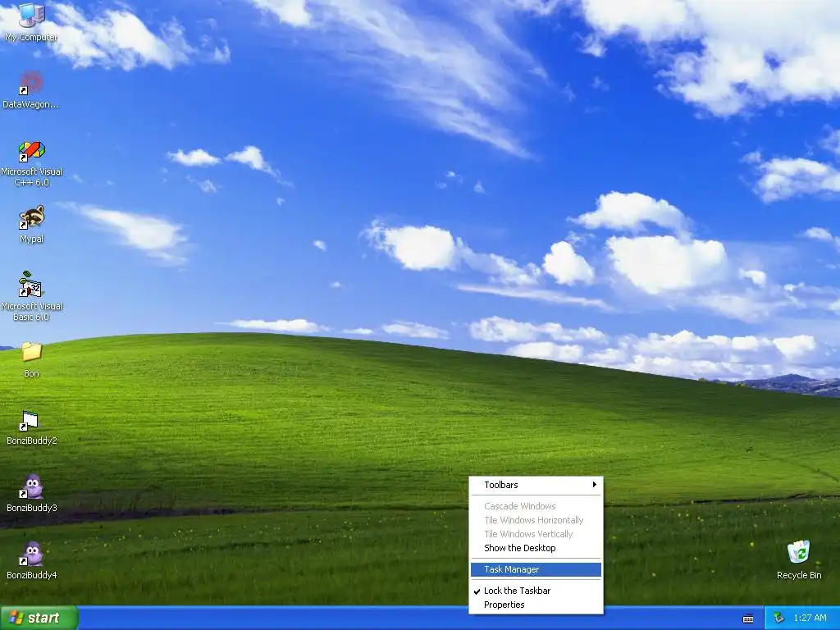Click the 1:27 AM clock
This screenshot has height=630, width=840.
810,619
